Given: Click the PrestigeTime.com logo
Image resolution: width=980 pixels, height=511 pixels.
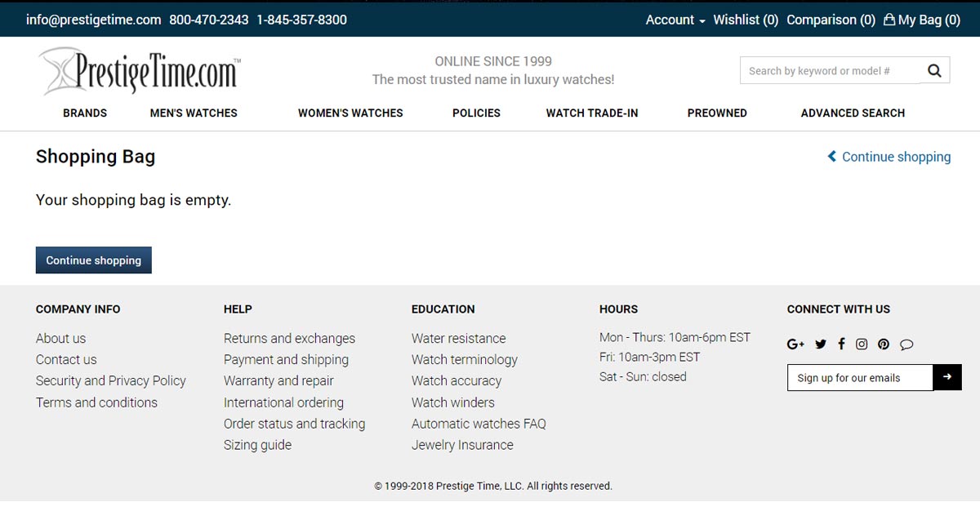Looking at the screenshot, I should (139, 71).
